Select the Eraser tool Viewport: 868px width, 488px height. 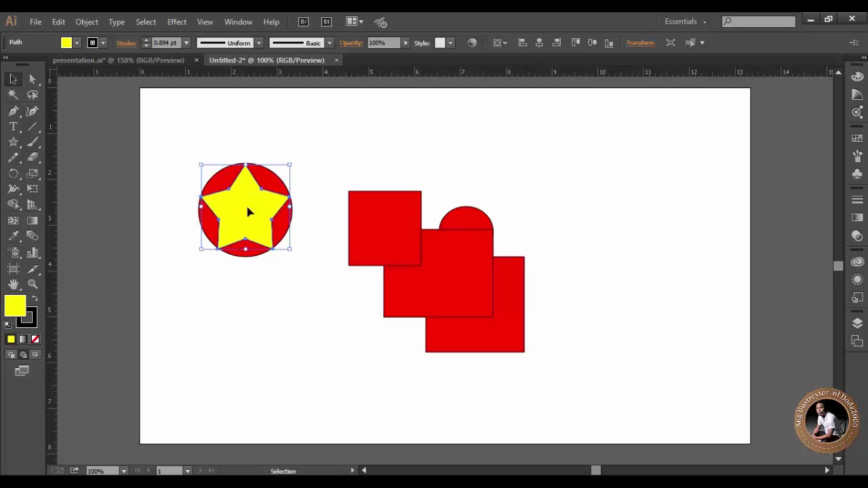coord(33,158)
